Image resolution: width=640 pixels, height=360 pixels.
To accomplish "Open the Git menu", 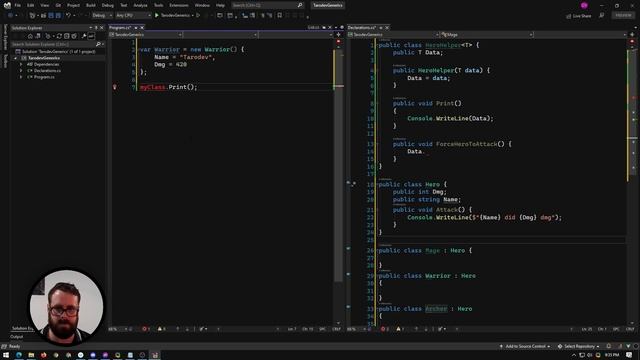I will (58, 5).
